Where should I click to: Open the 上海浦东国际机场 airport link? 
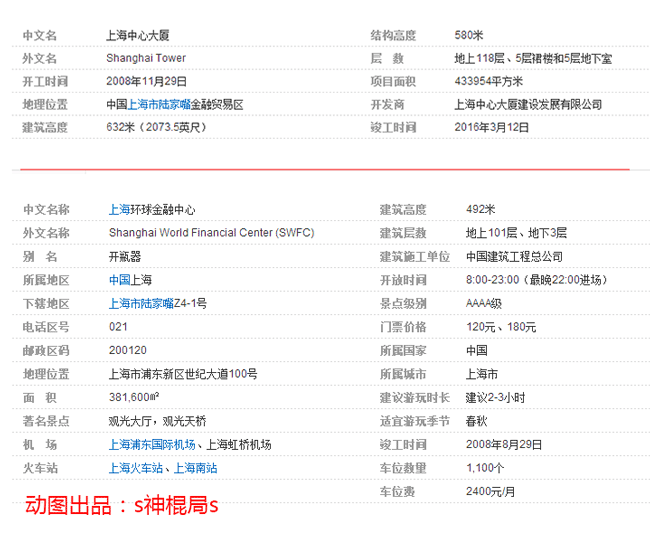pyautogui.click(x=152, y=445)
